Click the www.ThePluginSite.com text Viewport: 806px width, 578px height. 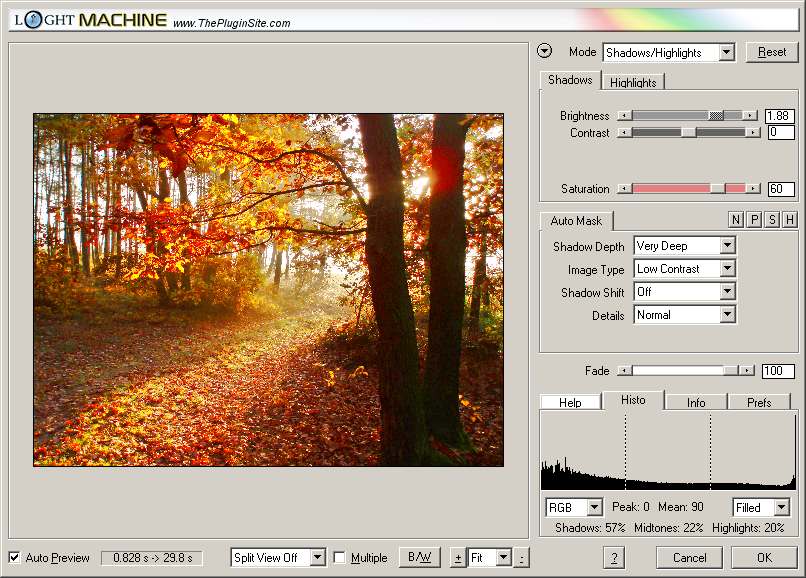232,23
